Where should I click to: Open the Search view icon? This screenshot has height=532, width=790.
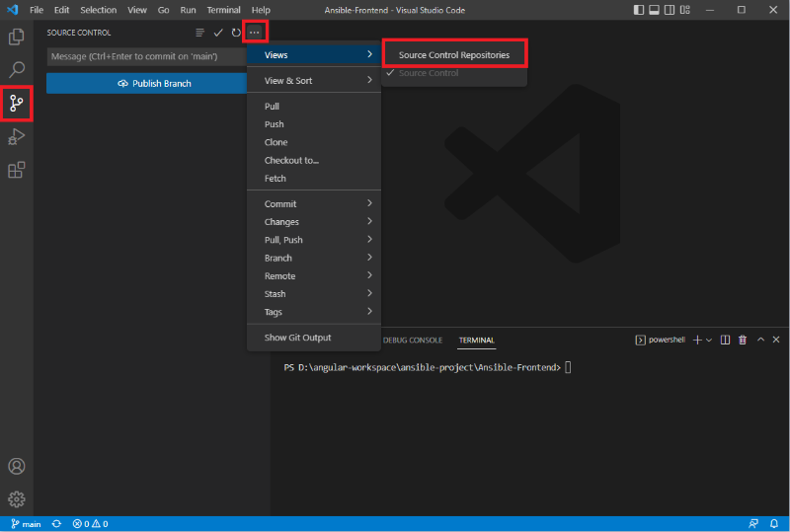pos(16,69)
